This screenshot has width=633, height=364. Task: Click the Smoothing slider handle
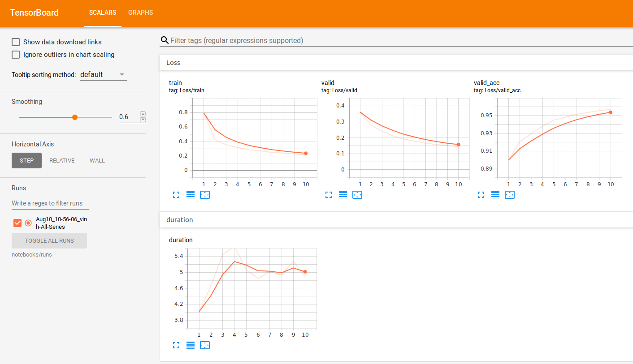coord(74,117)
